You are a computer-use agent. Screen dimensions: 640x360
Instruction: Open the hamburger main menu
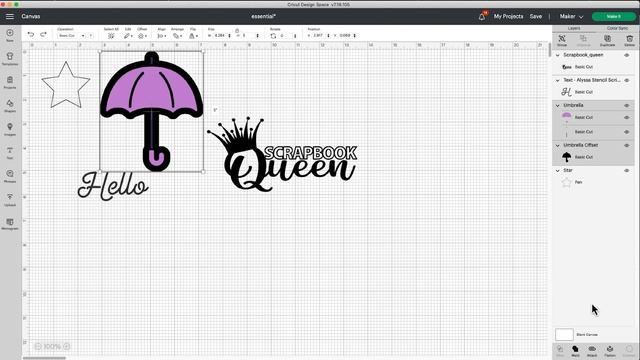(x=10, y=16)
